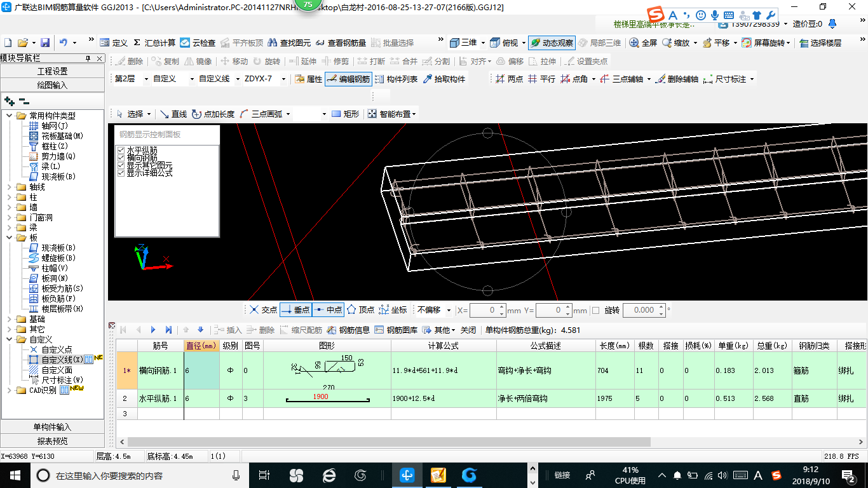Open 选择楼层 floor selection
The width and height of the screenshot is (868, 488).
point(820,43)
